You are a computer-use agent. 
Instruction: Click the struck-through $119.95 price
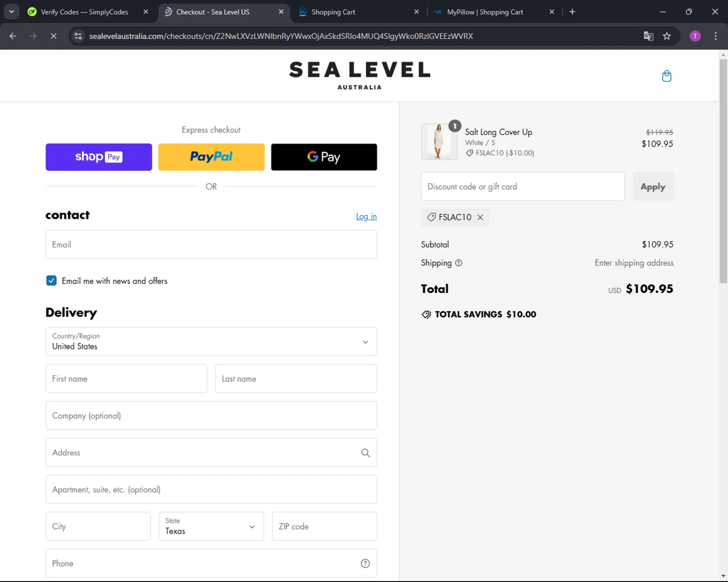[660, 132]
